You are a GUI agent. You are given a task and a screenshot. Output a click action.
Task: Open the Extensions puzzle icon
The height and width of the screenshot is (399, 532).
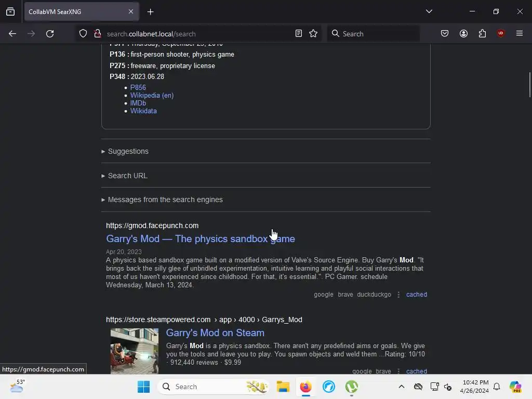[x=482, y=34]
